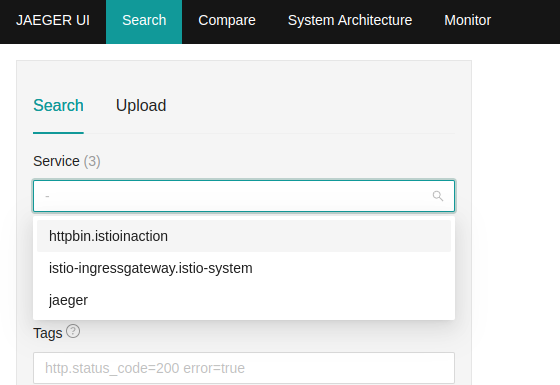Select the Search tab in the form panel
Viewport: 560px width, 385px height.
point(58,106)
